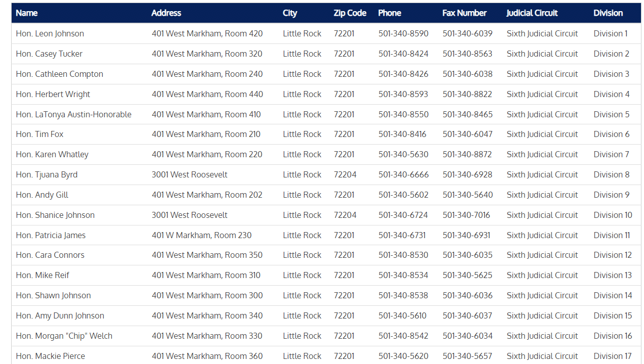This screenshot has height=364, width=644.
Task: Click the City column header
Action: (x=290, y=13)
